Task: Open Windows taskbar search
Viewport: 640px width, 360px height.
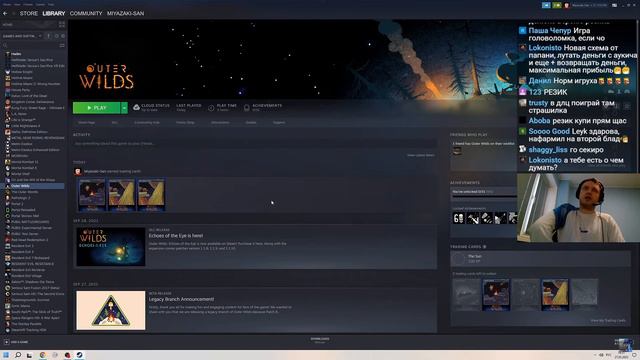Action: 18,355
